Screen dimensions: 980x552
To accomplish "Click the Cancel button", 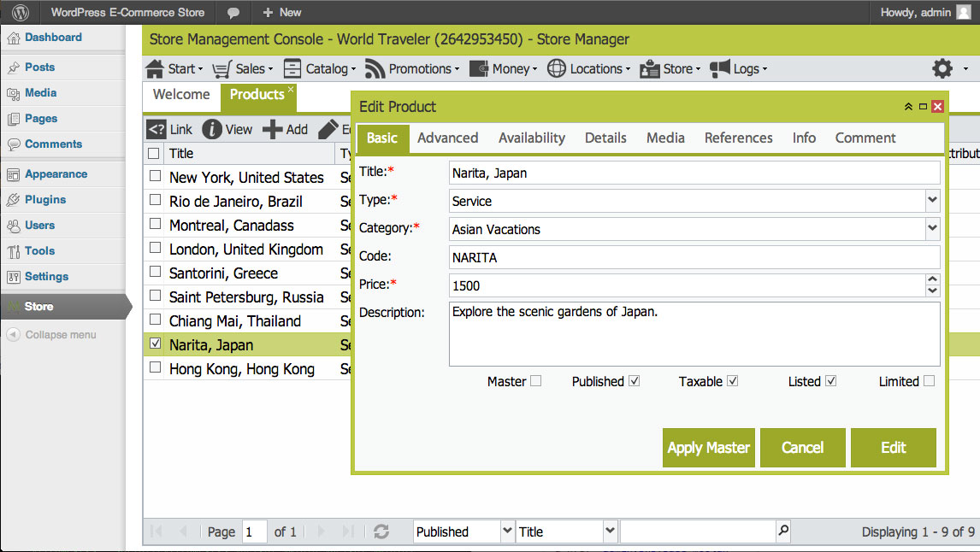I will tap(802, 448).
